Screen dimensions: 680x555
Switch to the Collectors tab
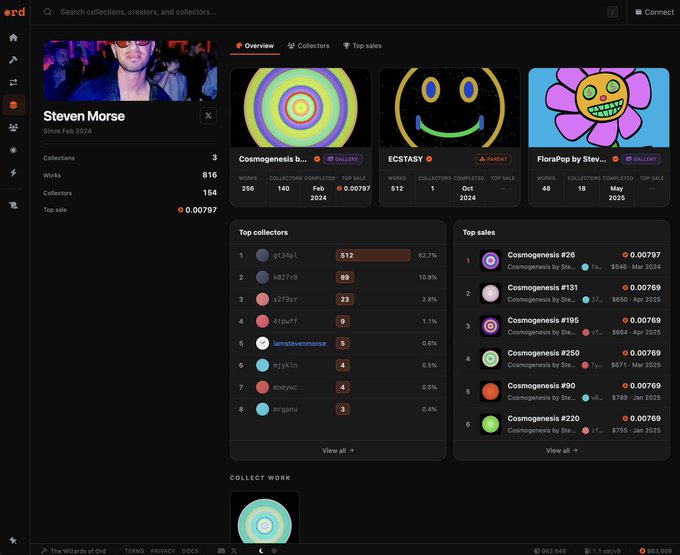309,46
